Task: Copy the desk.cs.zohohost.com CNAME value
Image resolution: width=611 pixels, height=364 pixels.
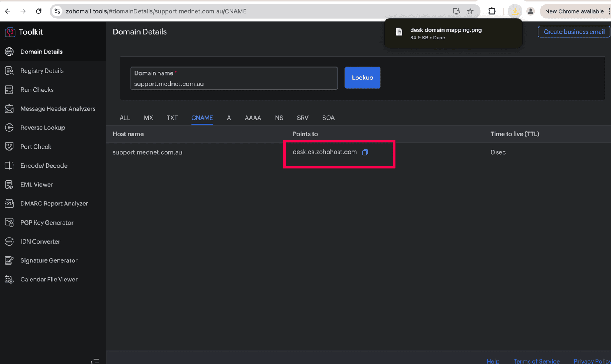Action: 365,152
